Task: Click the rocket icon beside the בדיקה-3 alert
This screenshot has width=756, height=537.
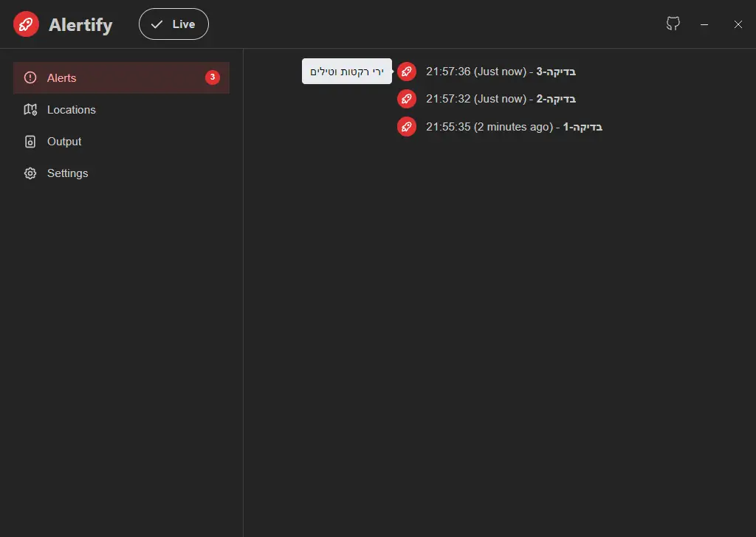Action: point(407,72)
